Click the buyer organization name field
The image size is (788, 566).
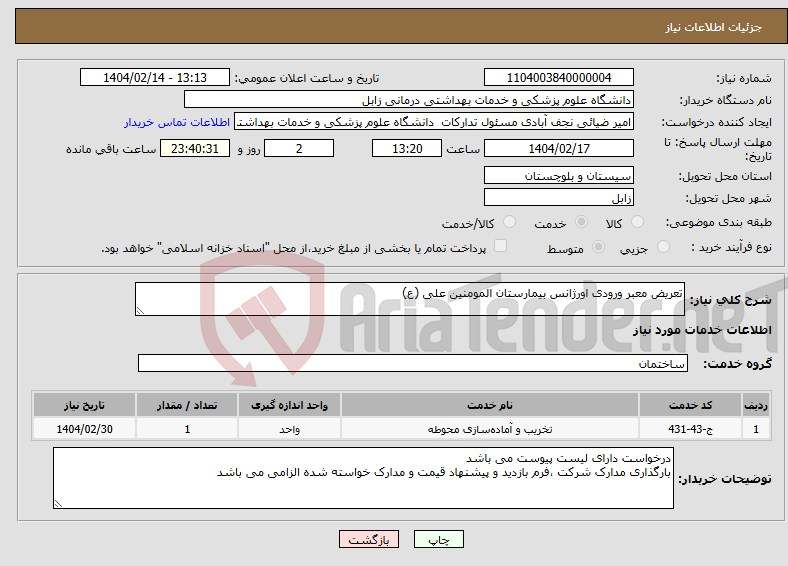(409, 100)
